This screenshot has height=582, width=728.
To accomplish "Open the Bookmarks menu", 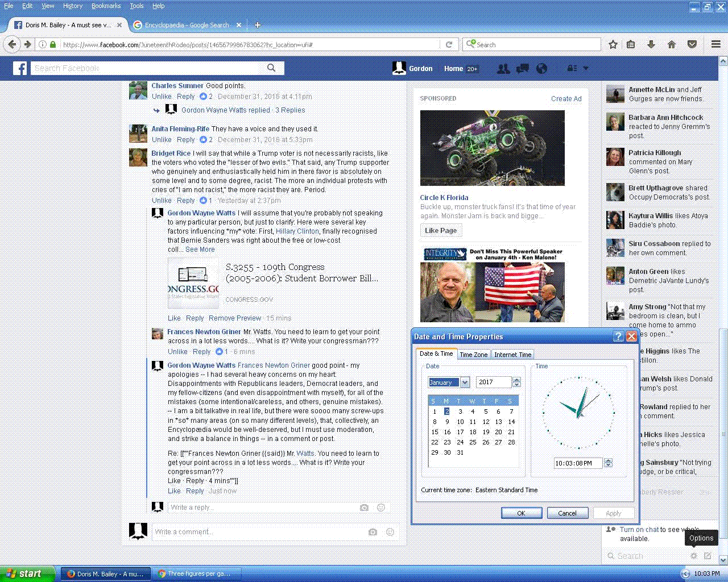I will tap(106, 6).
